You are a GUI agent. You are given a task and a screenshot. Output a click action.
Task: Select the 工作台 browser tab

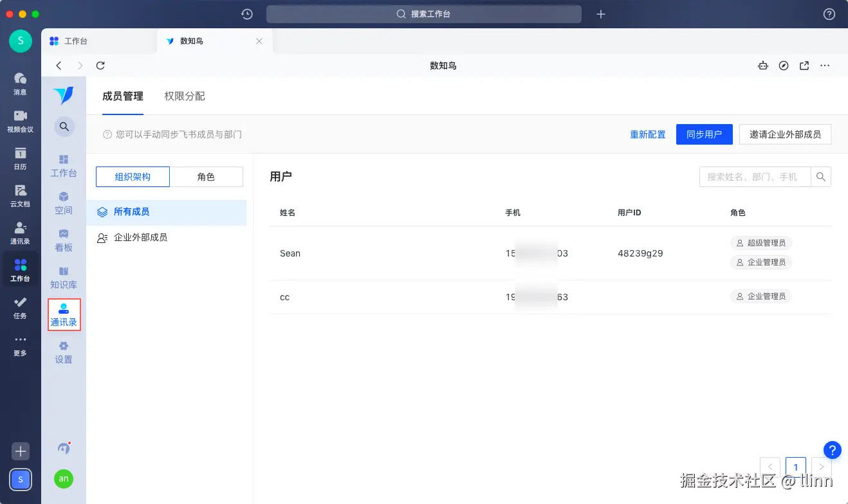pos(74,40)
